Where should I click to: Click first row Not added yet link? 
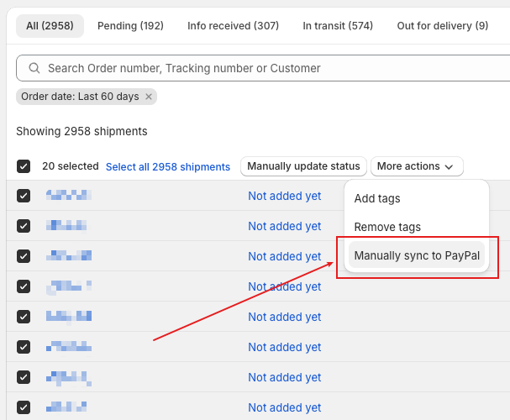tap(284, 196)
